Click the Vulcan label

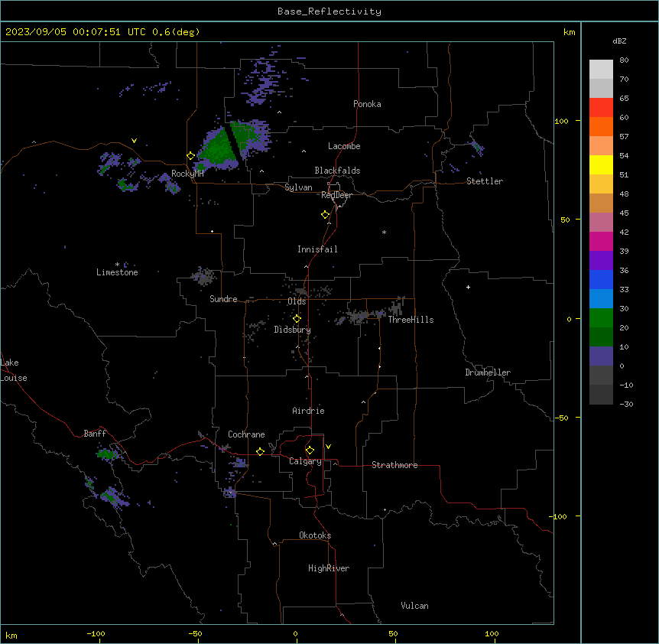click(415, 606)
